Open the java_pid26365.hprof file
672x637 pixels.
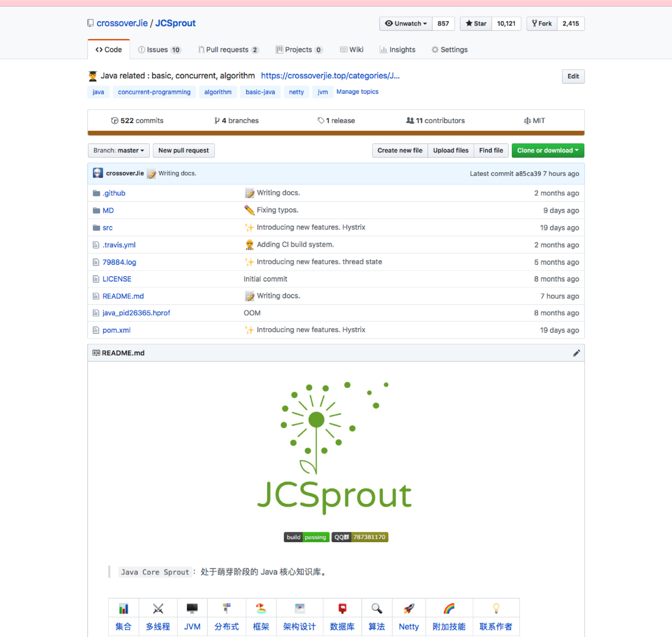click(x=136, y=313)
